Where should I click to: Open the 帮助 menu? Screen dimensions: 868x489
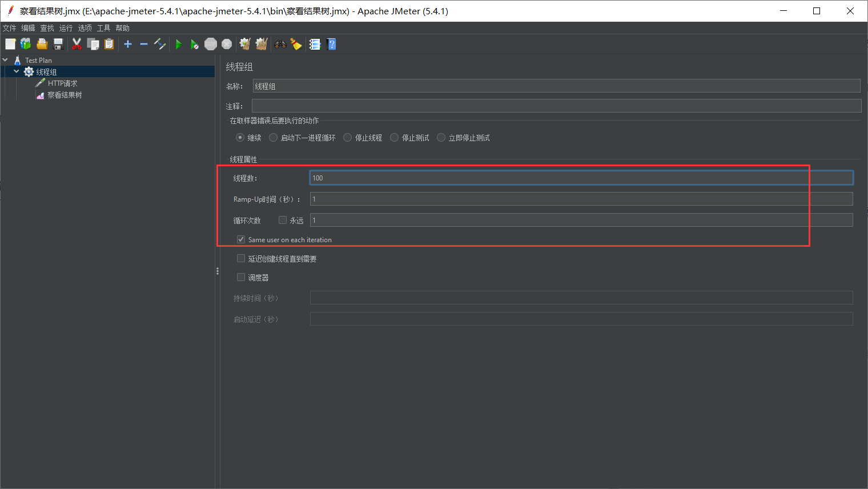pos(122,28)
